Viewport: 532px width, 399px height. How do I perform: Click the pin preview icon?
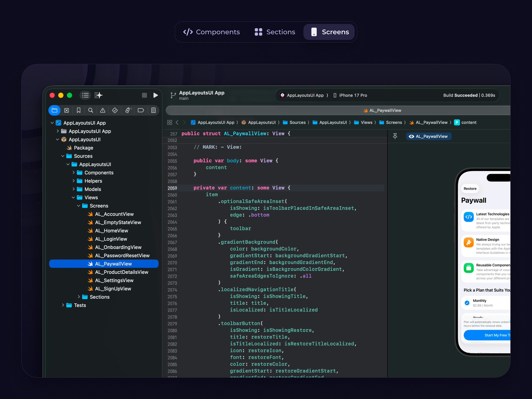coord(395,136)
